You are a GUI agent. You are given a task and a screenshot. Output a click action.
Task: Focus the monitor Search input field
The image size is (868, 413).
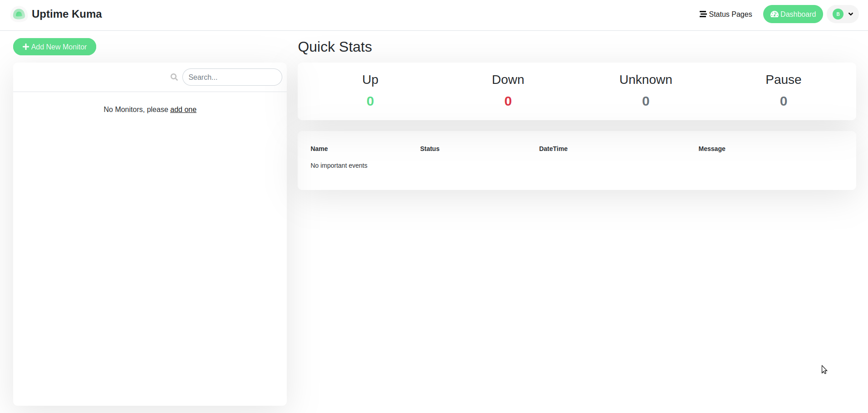[232, 77]
